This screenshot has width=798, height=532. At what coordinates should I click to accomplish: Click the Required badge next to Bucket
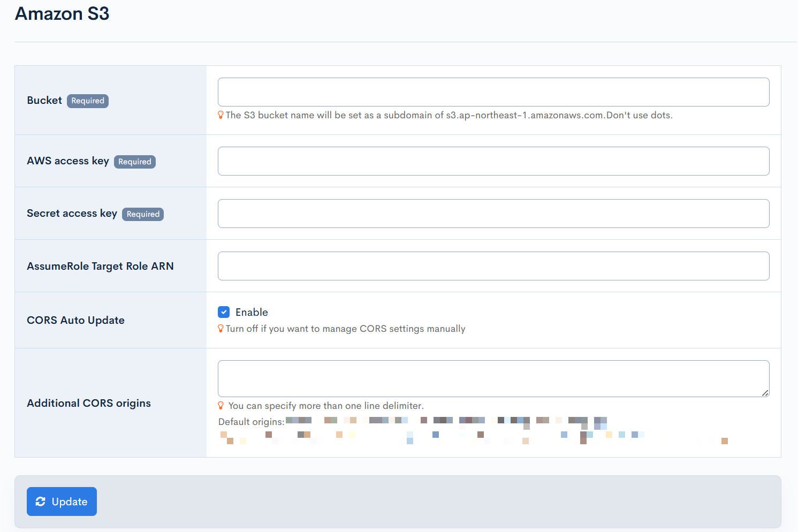(x=88, y=101)
